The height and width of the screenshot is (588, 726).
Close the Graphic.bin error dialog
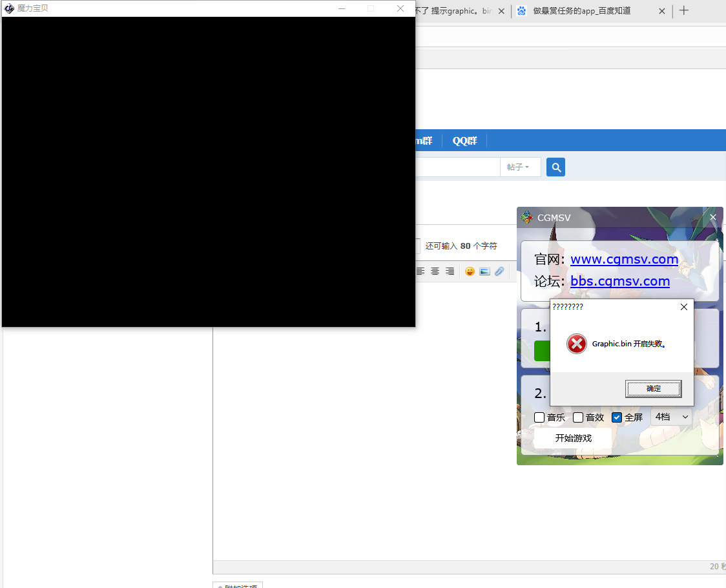click(x=684, y=307)
